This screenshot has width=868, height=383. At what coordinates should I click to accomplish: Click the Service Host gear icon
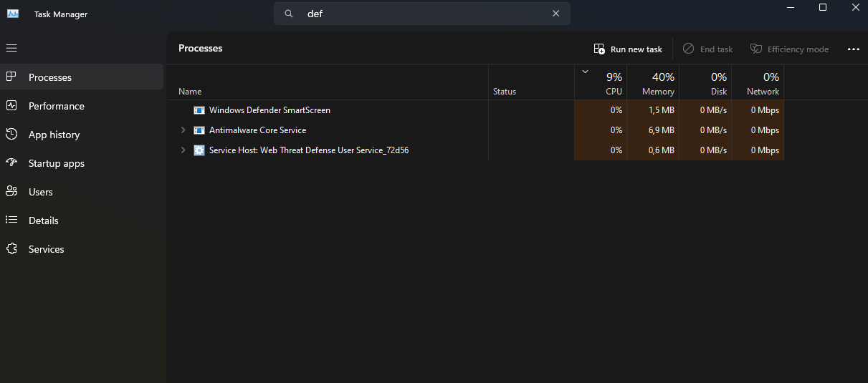click(199, 150)
